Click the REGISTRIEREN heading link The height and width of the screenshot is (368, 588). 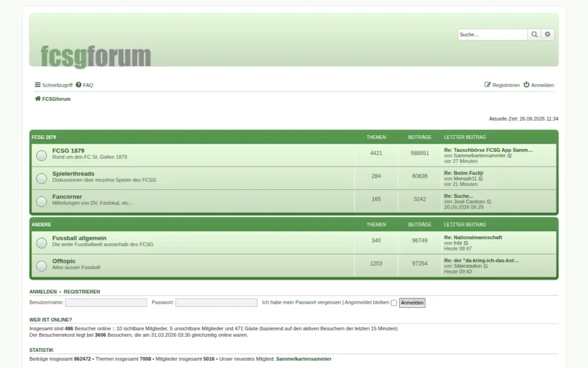pos(82,292)
